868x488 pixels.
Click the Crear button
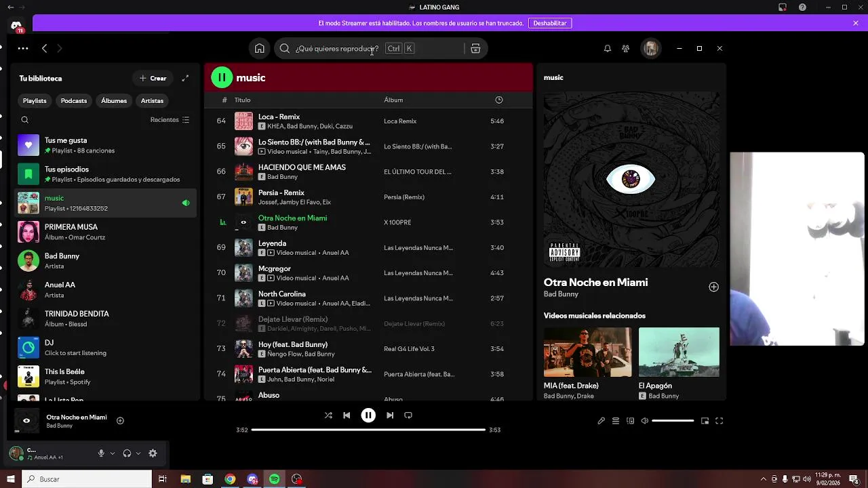[153, 79]
